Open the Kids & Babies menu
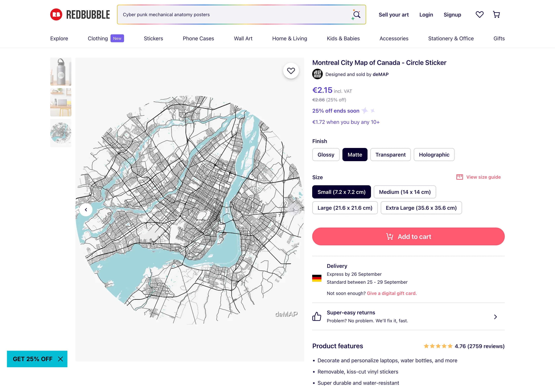Viewport: 555px width, 392px height. (343, 38)
